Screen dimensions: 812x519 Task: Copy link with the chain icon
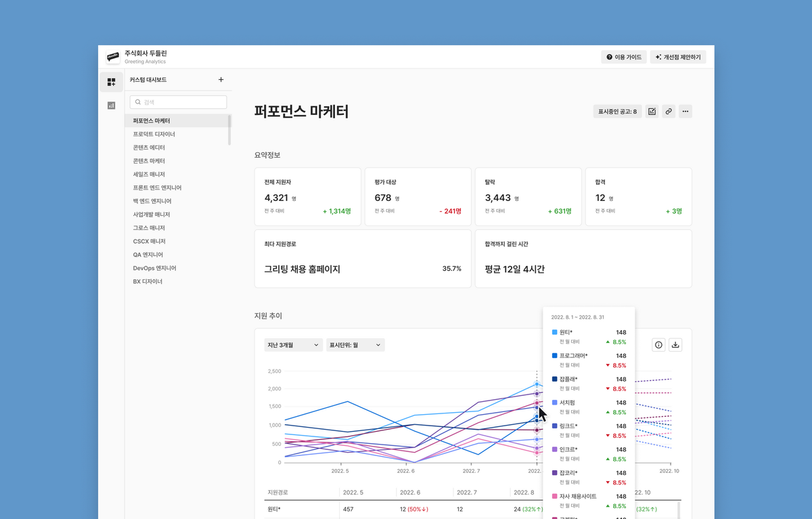click(x=669, y=112)
